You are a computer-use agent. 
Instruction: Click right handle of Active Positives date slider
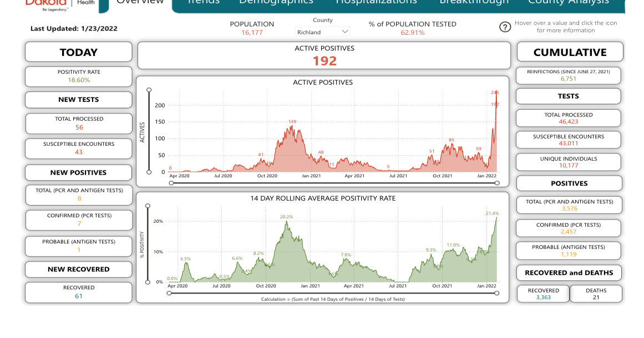(497, 183)
